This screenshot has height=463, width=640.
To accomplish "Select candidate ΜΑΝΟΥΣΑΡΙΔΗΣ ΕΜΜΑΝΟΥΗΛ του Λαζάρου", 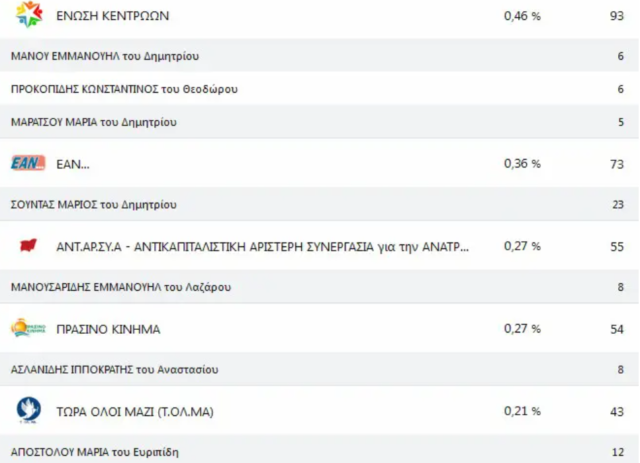I will pyautogui.click(x=121, y=287).
